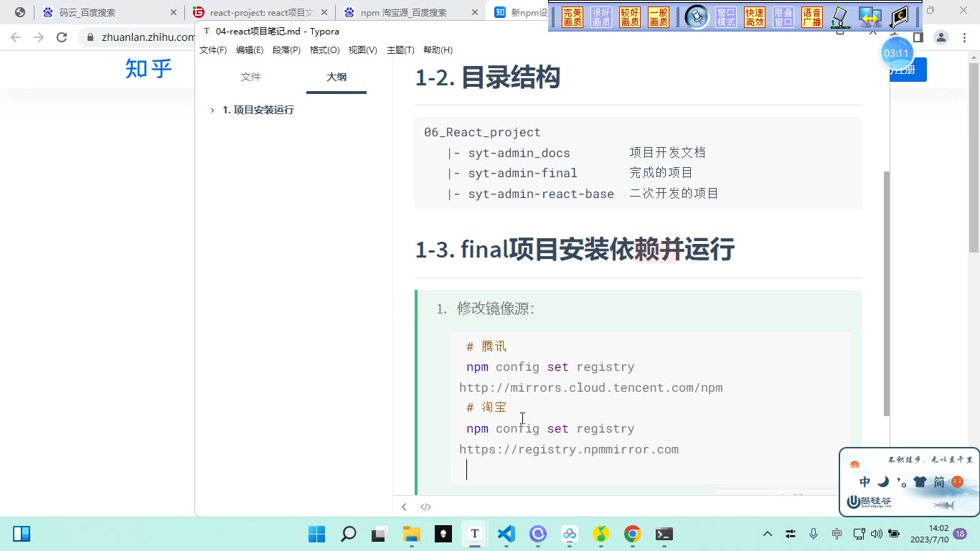Image resolution: width=980 pixels, height=551 pixels.
Task: Click the 1-2. 目录结构 heading
Action: point(487,77)
